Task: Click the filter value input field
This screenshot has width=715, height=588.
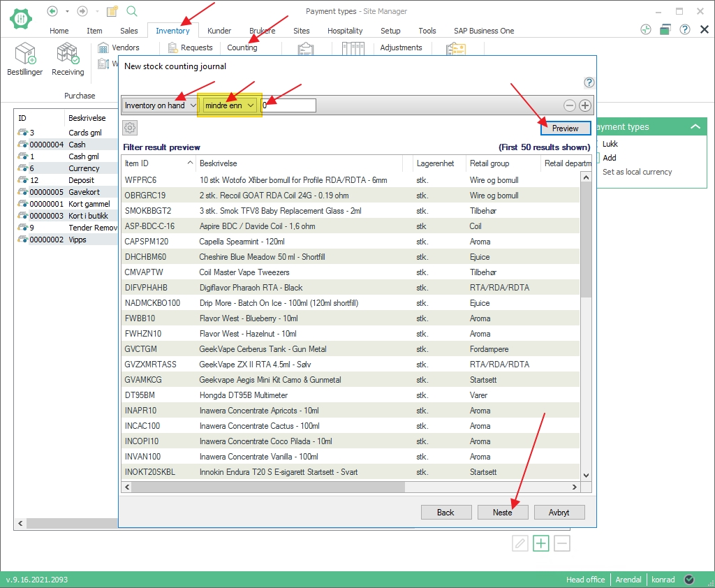Action: [x=288, y=105]
